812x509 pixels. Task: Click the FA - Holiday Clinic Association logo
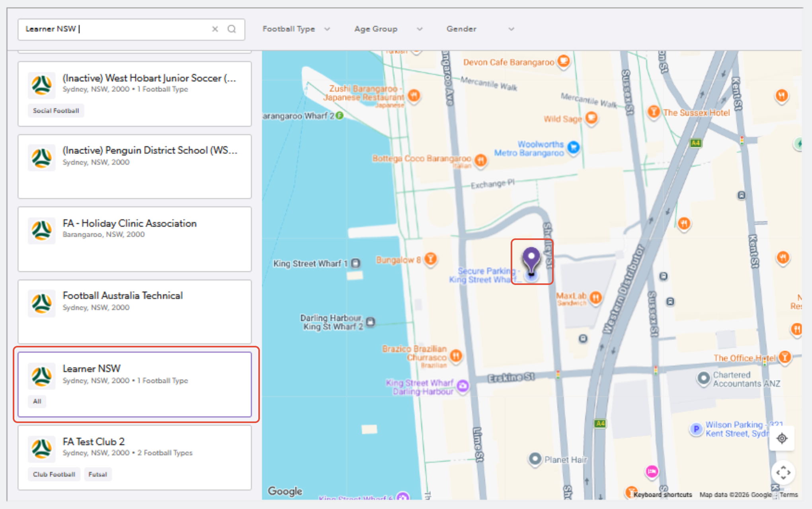coord(41,231)
